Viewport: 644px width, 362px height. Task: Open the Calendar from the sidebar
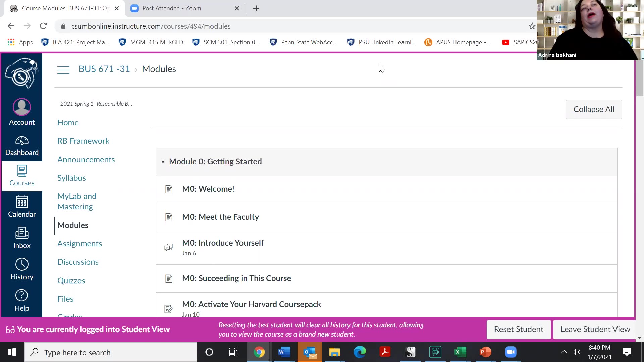click(22, 206)
